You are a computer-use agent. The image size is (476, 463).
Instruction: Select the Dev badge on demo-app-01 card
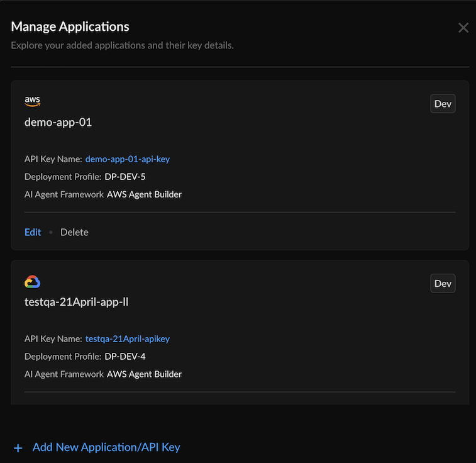(443, 104)
